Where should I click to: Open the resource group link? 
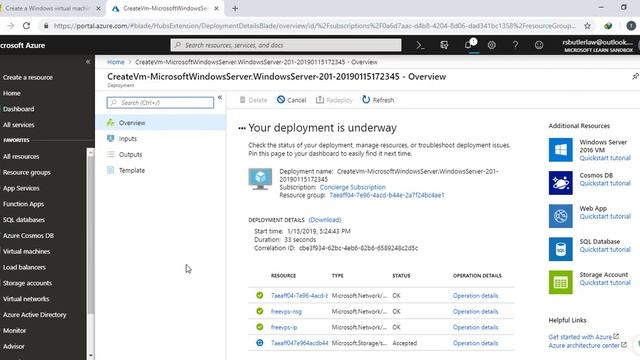pos(387,195)
